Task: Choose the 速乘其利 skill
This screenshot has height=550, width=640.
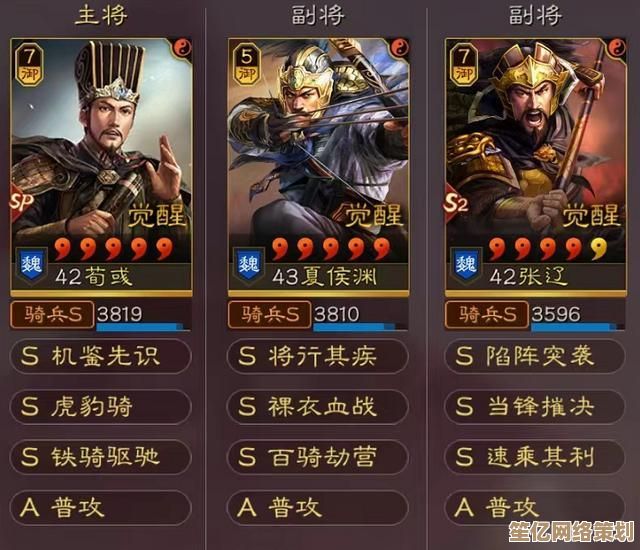Action: click(x=535, y=457)
